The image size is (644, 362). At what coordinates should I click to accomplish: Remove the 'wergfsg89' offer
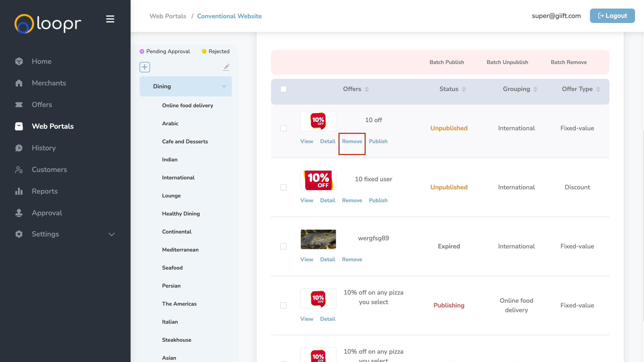tap(352, 259)
